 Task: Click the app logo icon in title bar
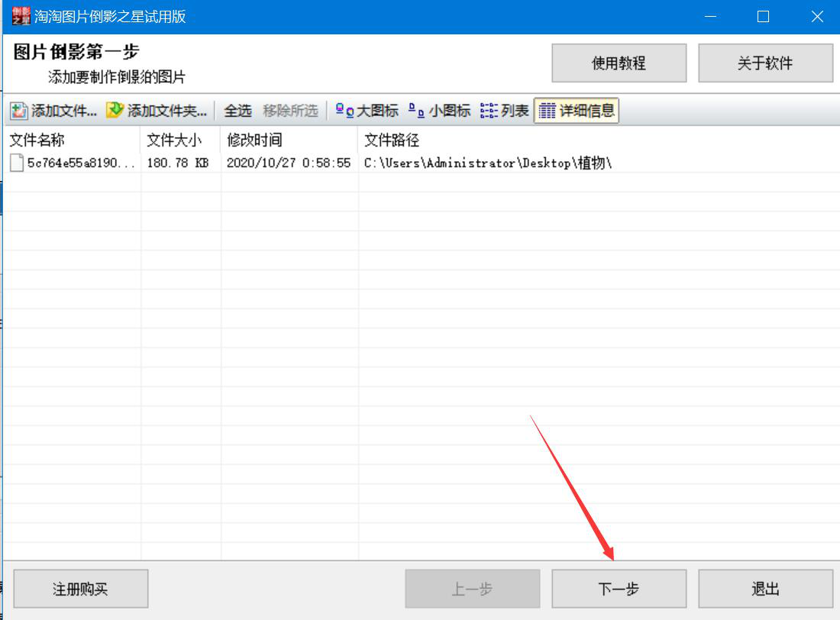click(21, 16)
